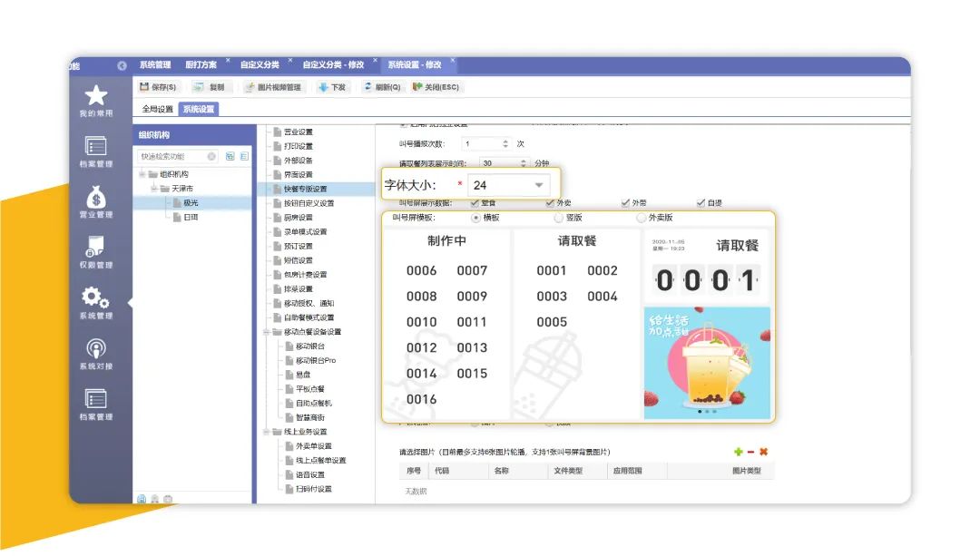Select 营业设置 in the settings tree
This screenshot has height=556, width=980.
[299, 132]
